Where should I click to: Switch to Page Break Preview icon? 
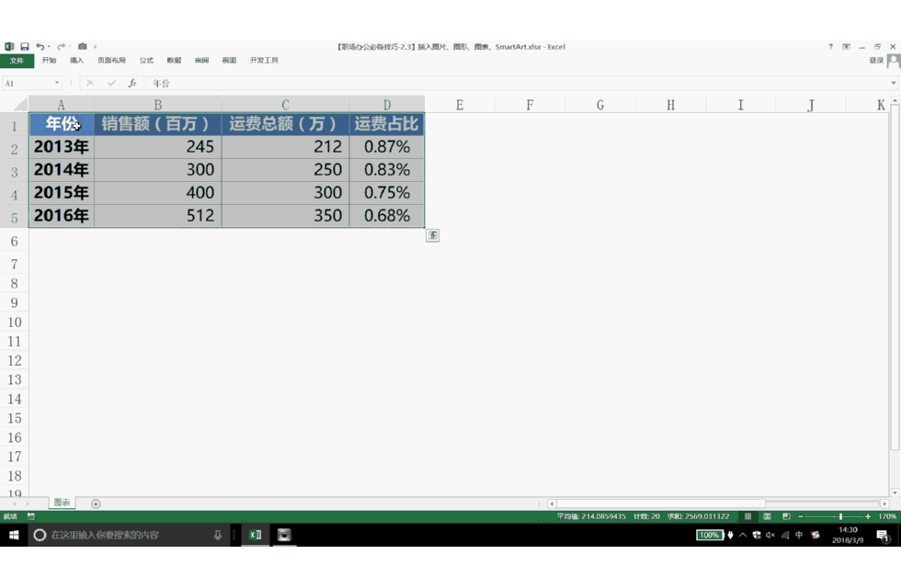pos(787,516)
